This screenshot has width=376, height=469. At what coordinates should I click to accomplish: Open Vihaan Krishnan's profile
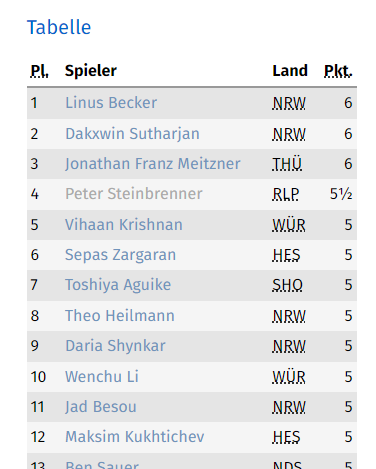coord(124,225)
